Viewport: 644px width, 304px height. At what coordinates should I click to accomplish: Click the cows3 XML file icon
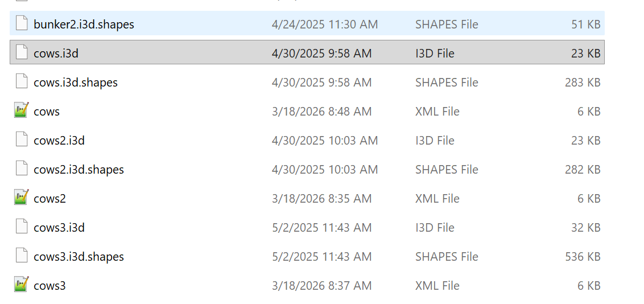(22, 285)
